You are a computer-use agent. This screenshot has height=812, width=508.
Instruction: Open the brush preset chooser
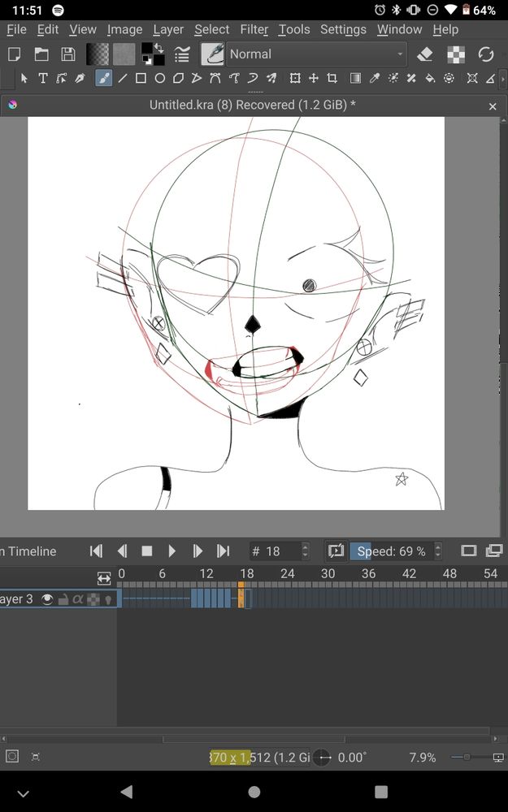click(x=212, y=54)
